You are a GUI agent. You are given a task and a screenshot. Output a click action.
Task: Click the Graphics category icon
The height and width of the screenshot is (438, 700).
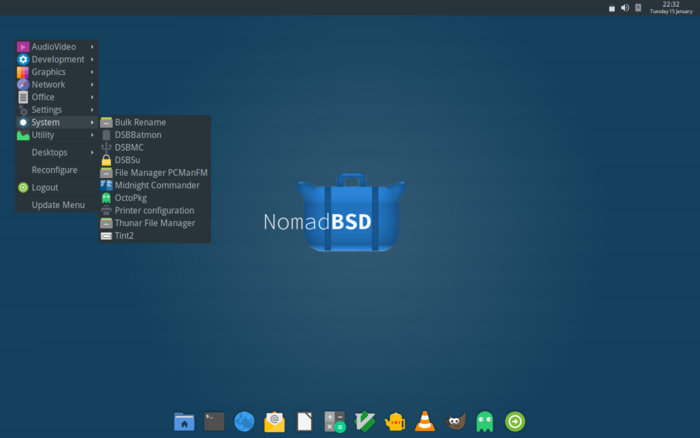(x=23, y=72)
